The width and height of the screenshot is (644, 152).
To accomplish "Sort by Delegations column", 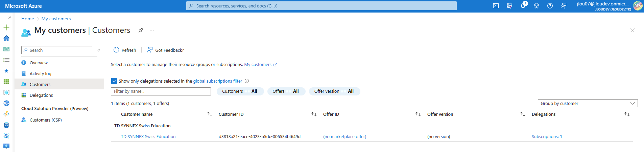I will 627,114.
